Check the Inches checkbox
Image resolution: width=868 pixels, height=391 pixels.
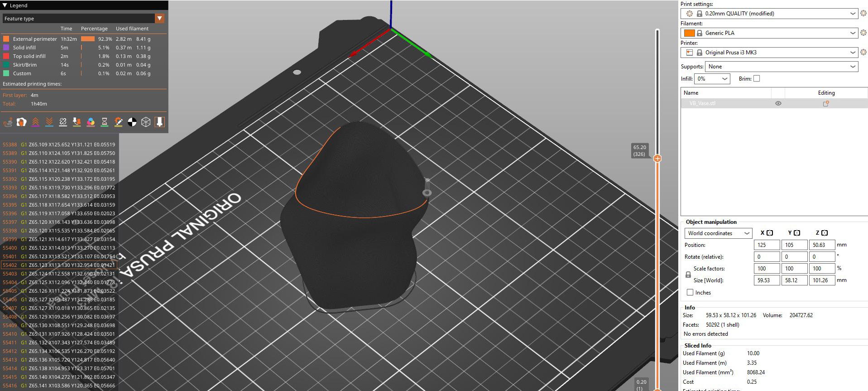click(690, 292)
